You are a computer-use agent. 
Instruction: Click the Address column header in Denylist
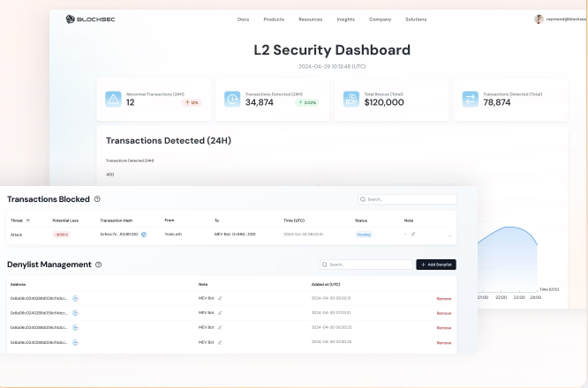(x=18, y=284)
